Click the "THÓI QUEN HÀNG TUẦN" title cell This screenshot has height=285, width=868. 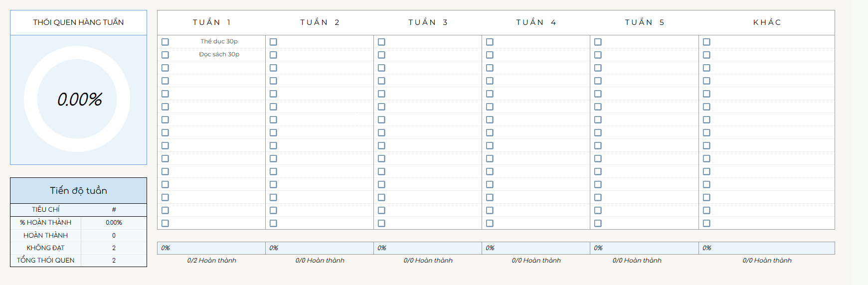(x=78, y=22)
